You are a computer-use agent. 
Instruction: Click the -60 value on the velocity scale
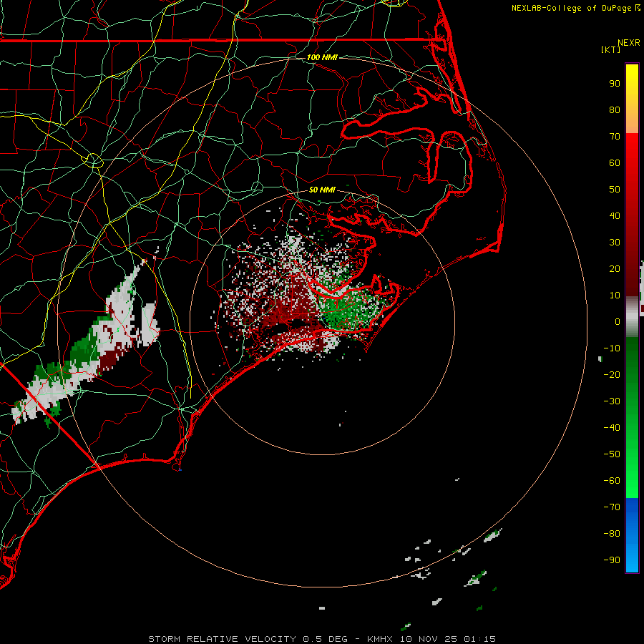click(612, 481)
